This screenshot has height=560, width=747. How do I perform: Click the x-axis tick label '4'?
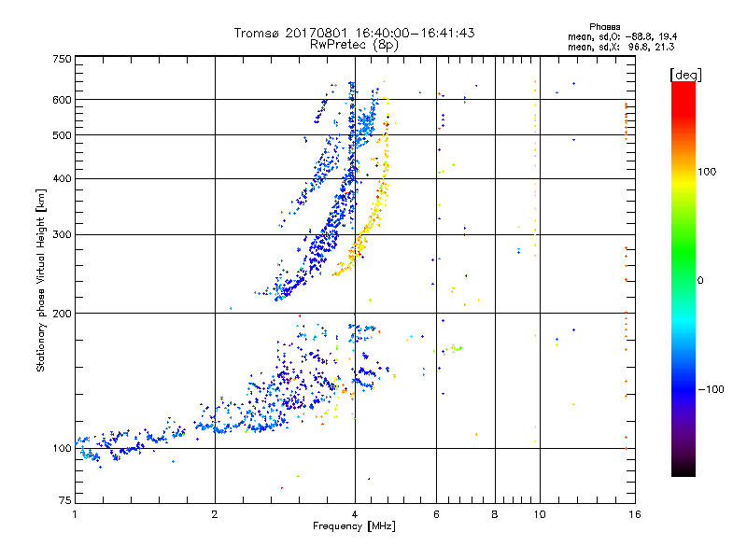click(x=355, y=514)
